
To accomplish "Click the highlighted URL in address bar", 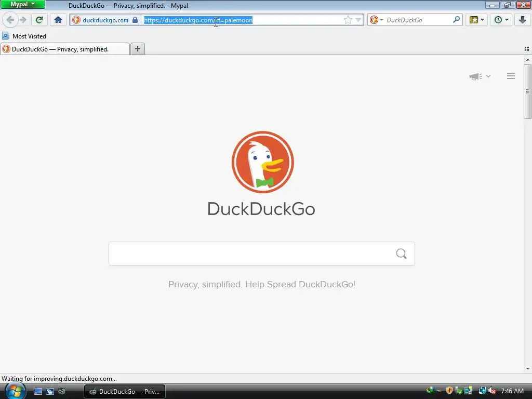I will point(198,20).
